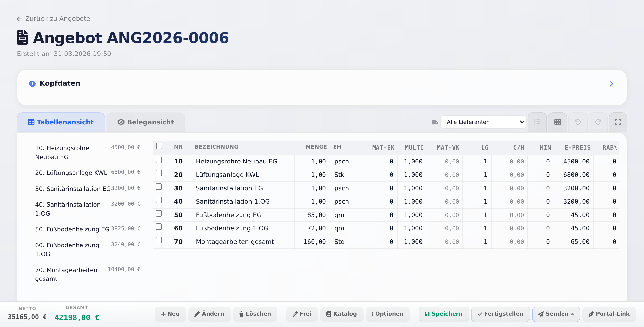The image size is (644, 327).
Task: Click the Fertigstellen button
Action: tap(500, 314)
